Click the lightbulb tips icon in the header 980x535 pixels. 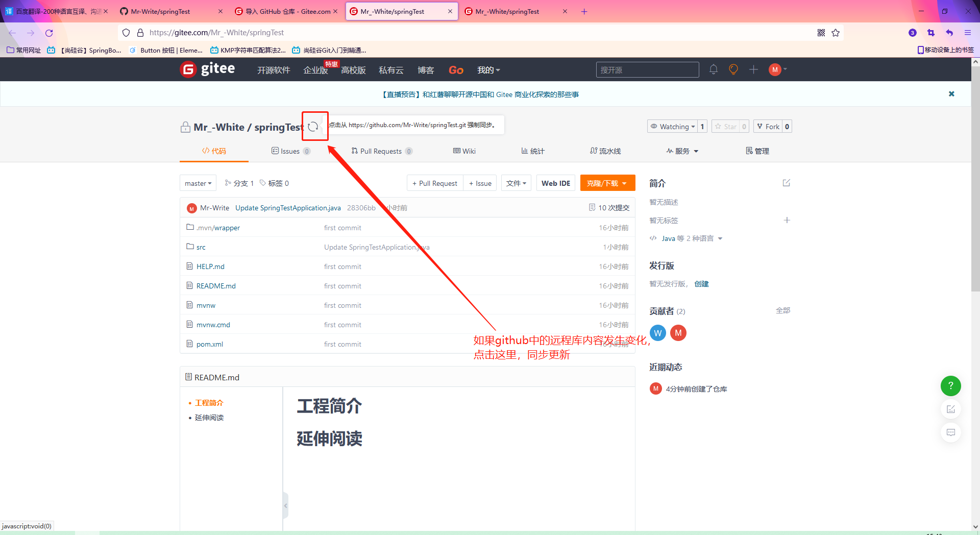(x=733, y=69)
